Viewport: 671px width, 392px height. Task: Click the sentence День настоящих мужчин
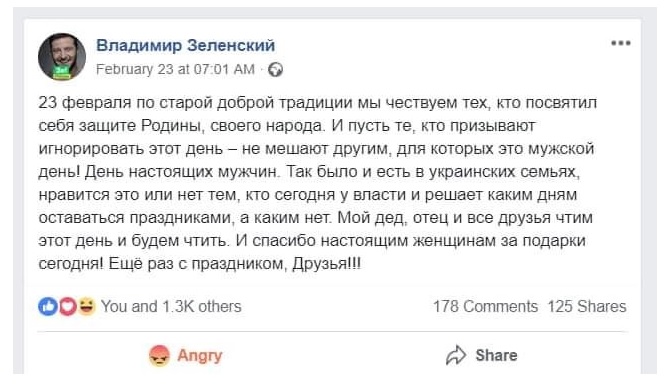pos(182,172)
